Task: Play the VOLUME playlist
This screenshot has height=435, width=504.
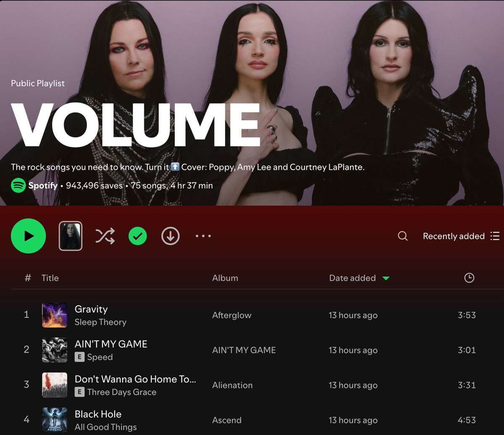Action: click(x=29, y=236)
